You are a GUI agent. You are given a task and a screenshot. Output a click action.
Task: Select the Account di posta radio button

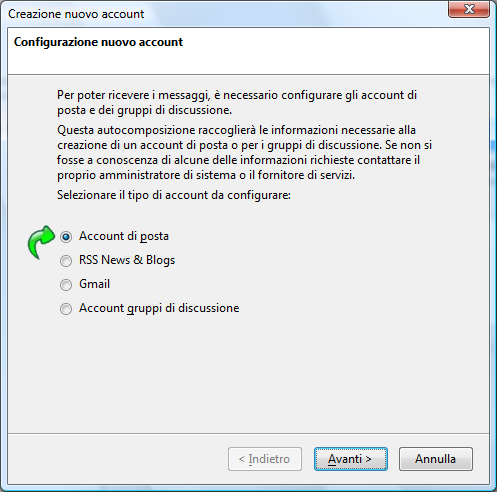(66, 237)
